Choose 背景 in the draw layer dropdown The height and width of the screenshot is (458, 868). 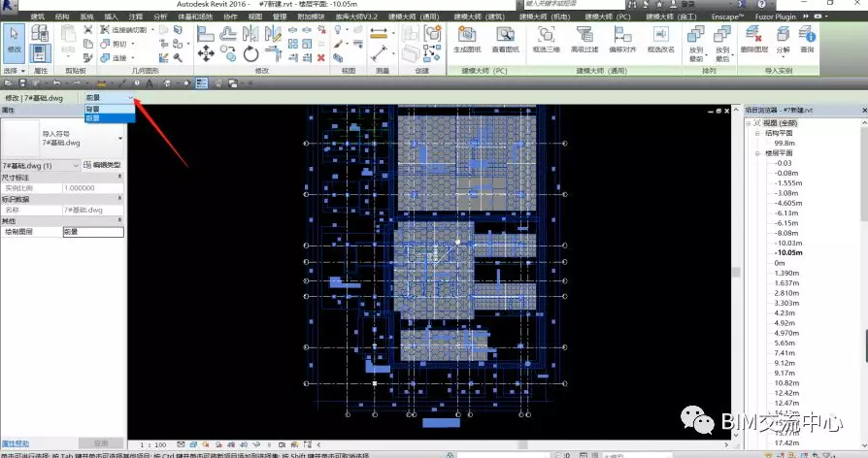pyautogui.click(x=97, y=109)
